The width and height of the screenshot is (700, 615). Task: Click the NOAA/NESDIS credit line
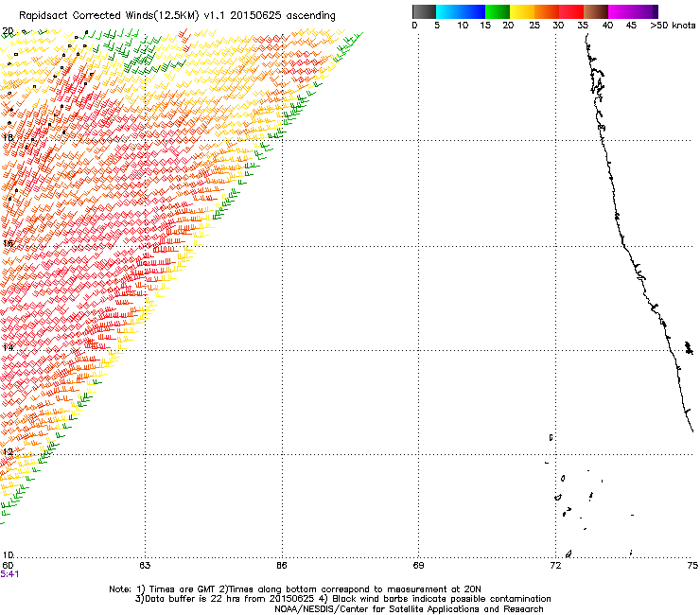[x=409, y=609]
